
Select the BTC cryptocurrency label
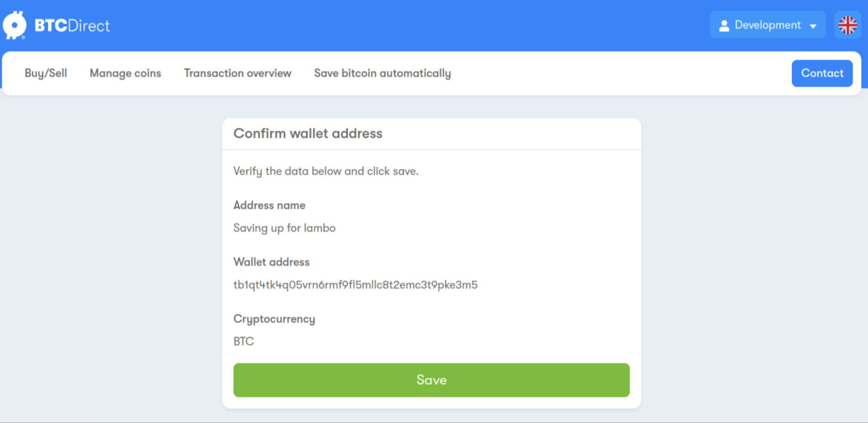click(x=243, y=341)
